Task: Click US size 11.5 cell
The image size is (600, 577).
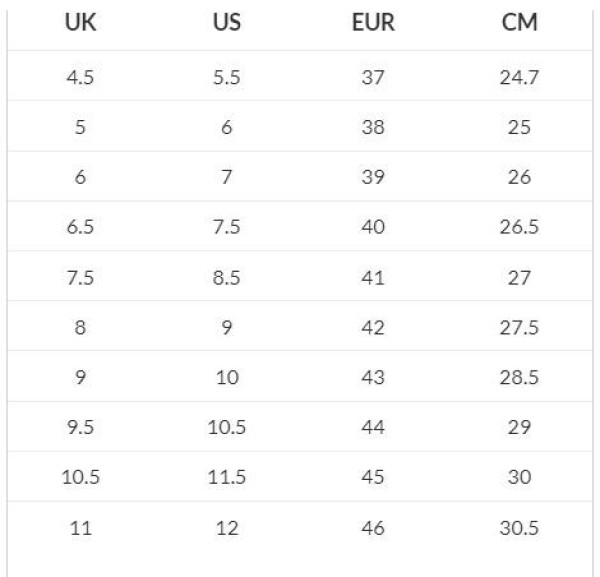Action: (x=227, y=477)
